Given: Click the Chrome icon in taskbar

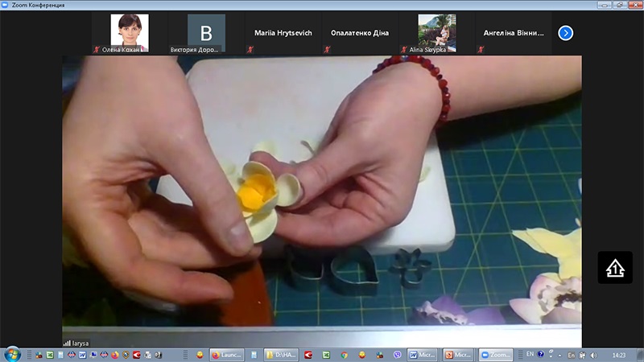Looking at the screenshot, I should point(344,354).
